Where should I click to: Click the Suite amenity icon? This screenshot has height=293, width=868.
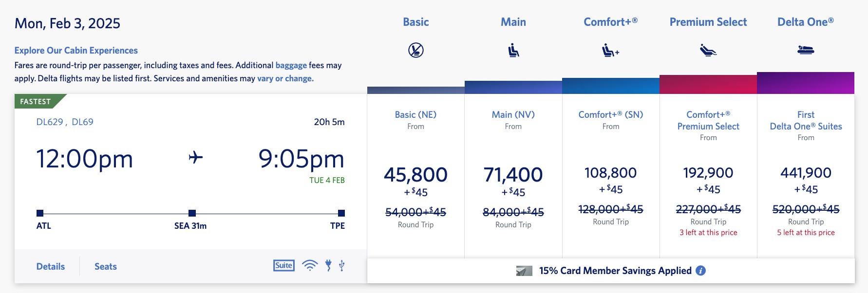(284, 265)
